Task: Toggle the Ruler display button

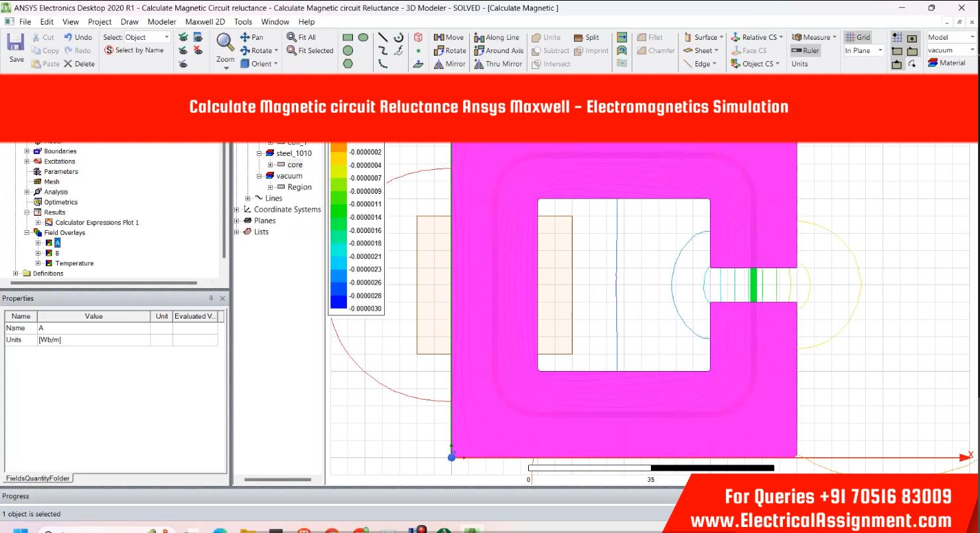Action: coord(805,50)
